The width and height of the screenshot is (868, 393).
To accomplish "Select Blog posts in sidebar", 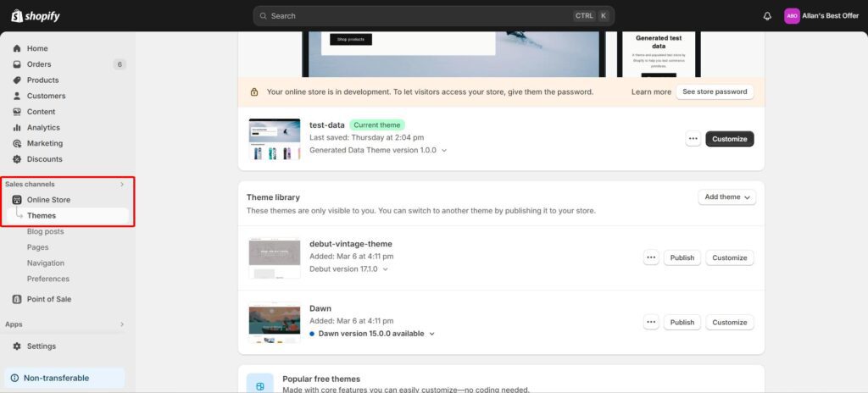I will point(45,231).
